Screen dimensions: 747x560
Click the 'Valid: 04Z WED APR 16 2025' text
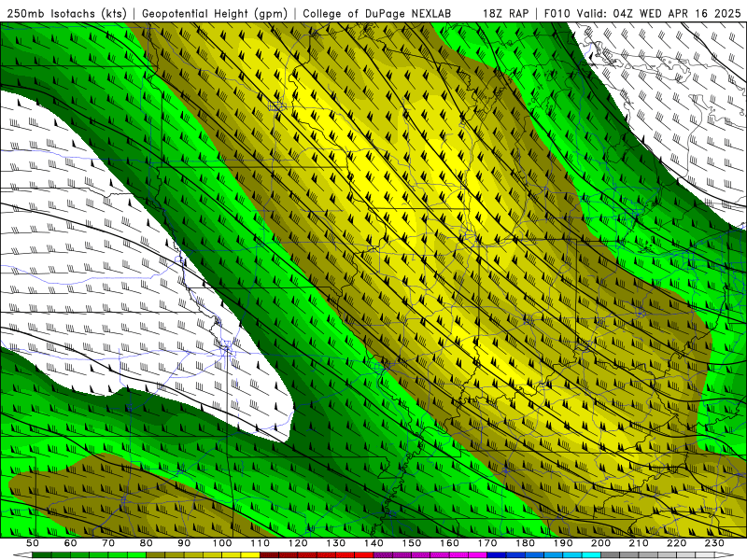coord(660,13)
